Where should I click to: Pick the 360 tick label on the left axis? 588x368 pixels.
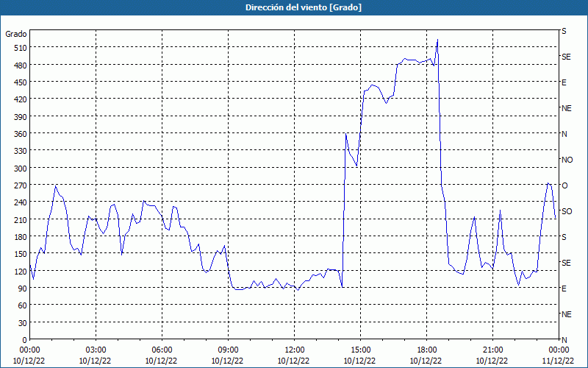(x=21, y=134)
